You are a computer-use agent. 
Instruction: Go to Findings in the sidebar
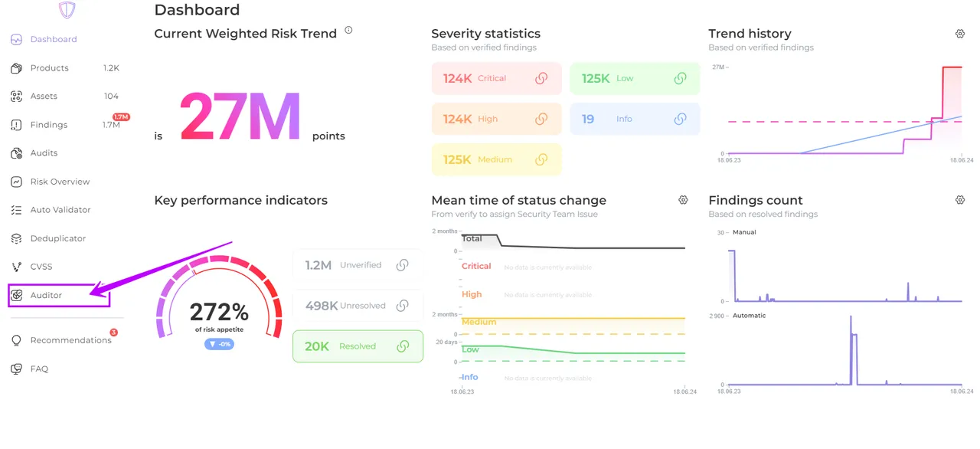(x=49, y=125)
